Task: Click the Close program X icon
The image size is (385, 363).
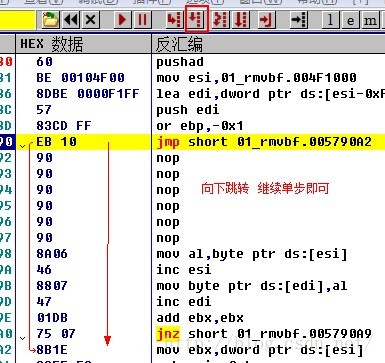Action: [x=90, y=20]
